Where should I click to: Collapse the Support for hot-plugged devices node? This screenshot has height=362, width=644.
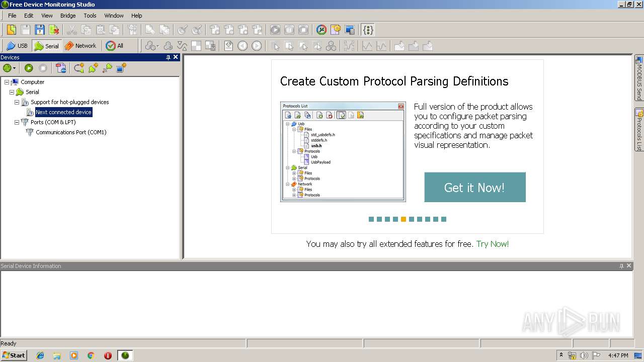pyautogui.click(x=17, y=102)
